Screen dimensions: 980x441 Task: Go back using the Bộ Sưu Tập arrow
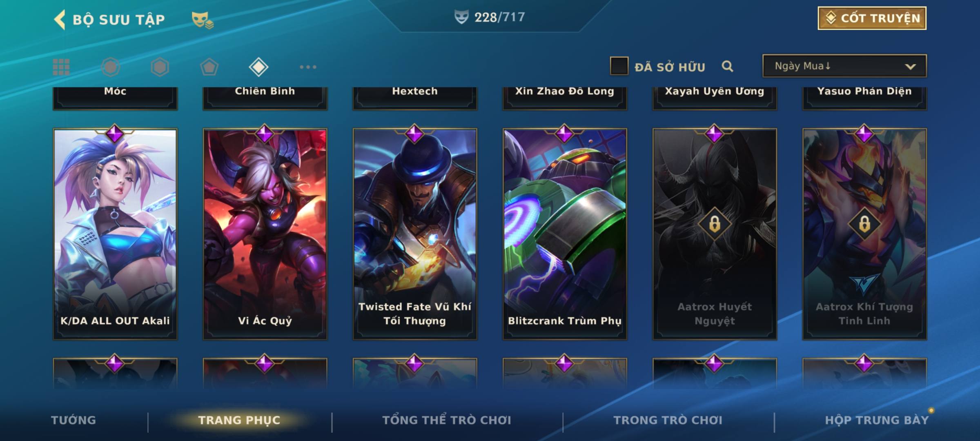tap(60, 19)
